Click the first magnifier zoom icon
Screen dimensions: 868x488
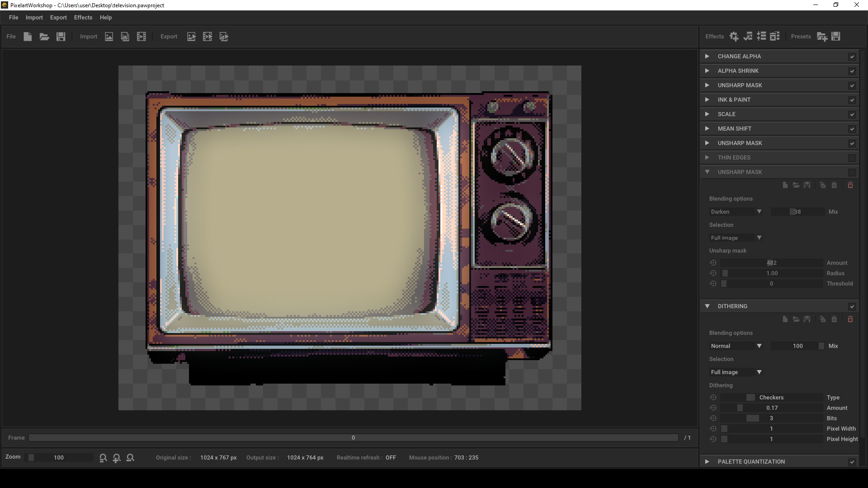click(x=103, y=458)
